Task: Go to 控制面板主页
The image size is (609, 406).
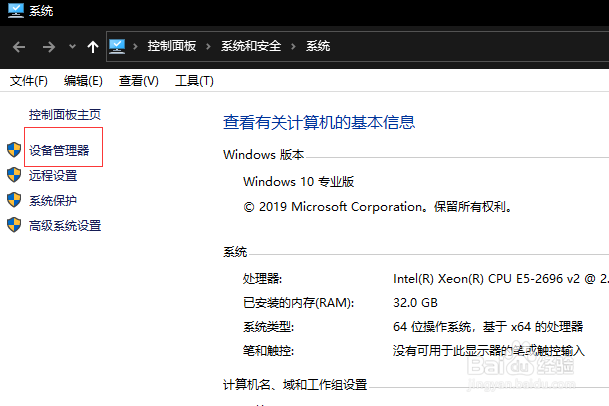Action: pos(65,115)
